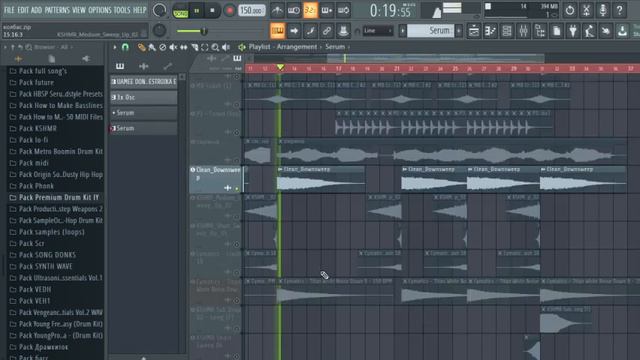
Task: Click the question mark help icon
Action: pos(619,10)
